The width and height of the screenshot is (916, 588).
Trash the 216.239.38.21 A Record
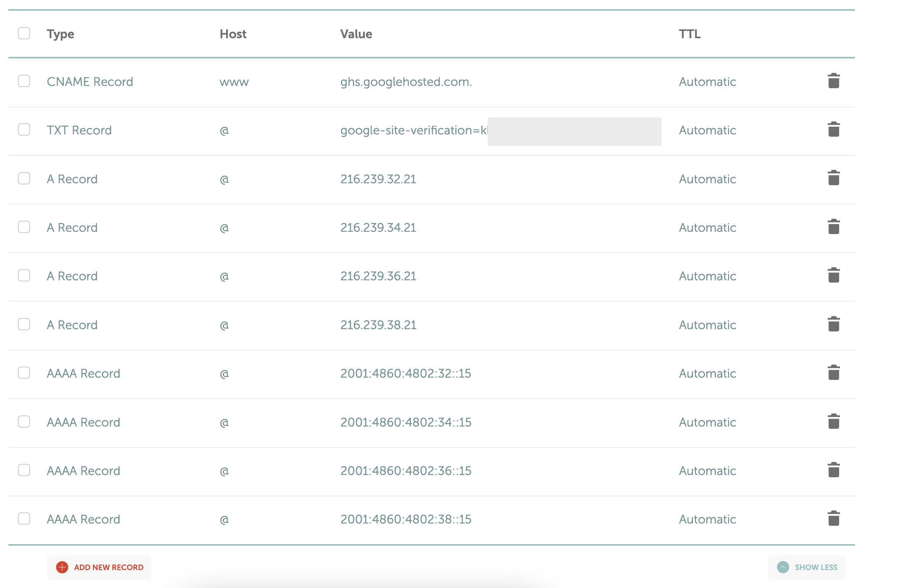pos(833,324)
